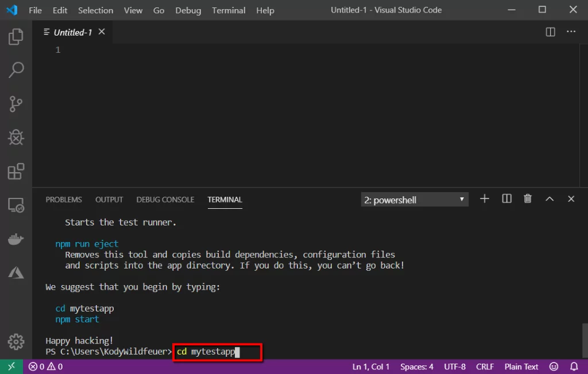The width and height of the screenshot is (588, 374).
Task: Open the Terminal menu
Action: click(229, 10)
